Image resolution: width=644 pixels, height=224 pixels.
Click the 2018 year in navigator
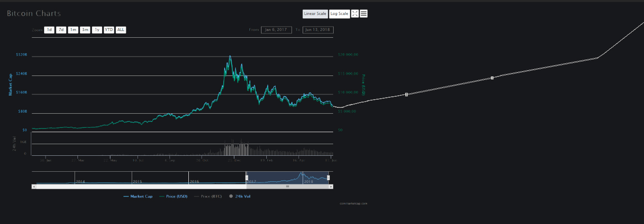[308, 181]
